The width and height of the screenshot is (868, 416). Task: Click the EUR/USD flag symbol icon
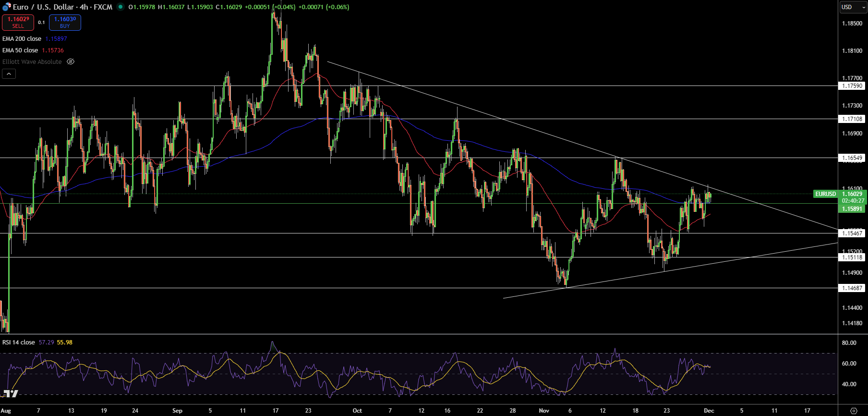[x=6, y=7]
